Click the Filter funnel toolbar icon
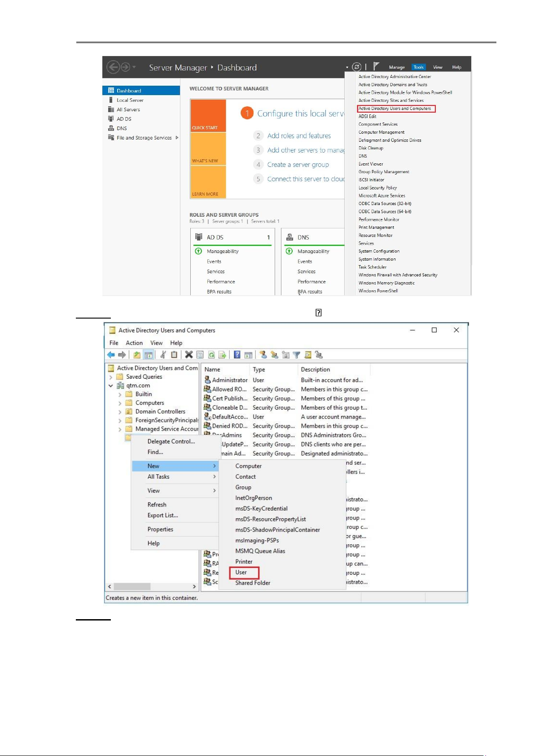The height and width of the screenshot is (756, 535). coord(297,355)
